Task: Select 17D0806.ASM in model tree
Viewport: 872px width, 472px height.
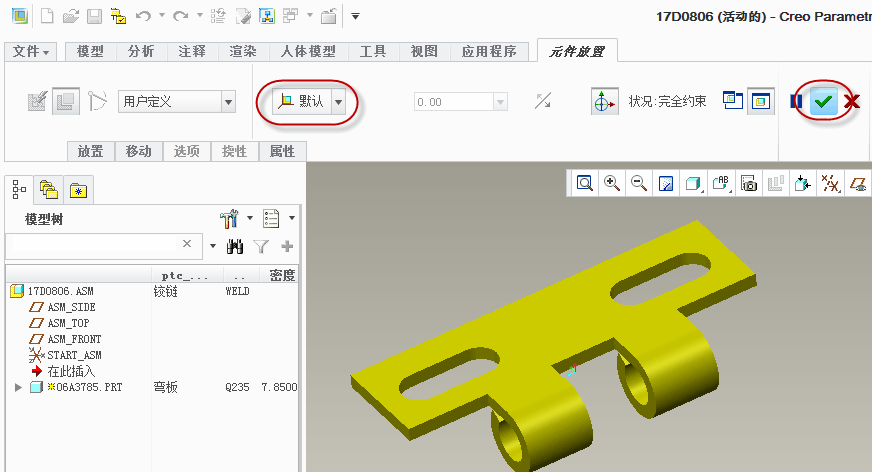Action: pos(61,291)
